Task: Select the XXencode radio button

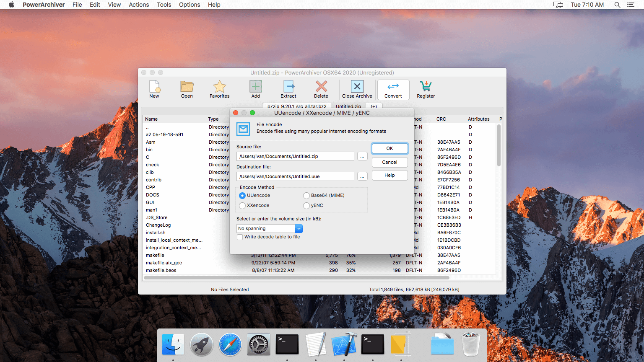Action: [x=242, y=206]
